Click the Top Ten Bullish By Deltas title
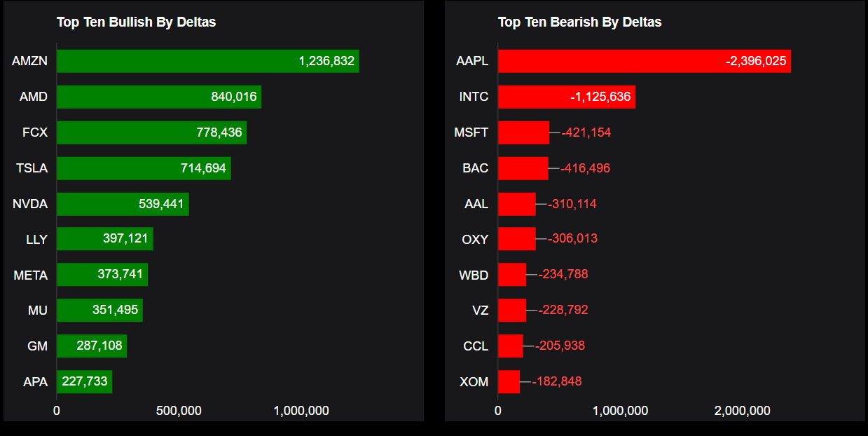868x436 pixels. 136,22
